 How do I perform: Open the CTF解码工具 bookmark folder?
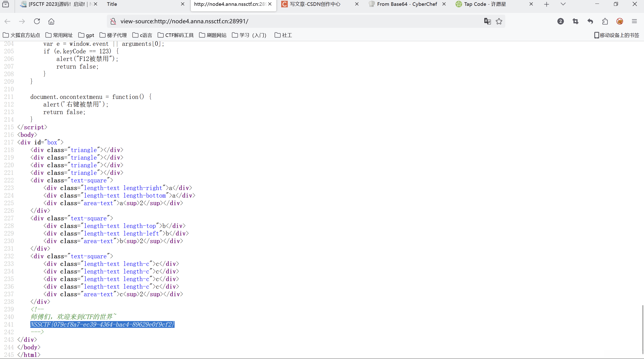pyautogui.click(x=176, y=35)
